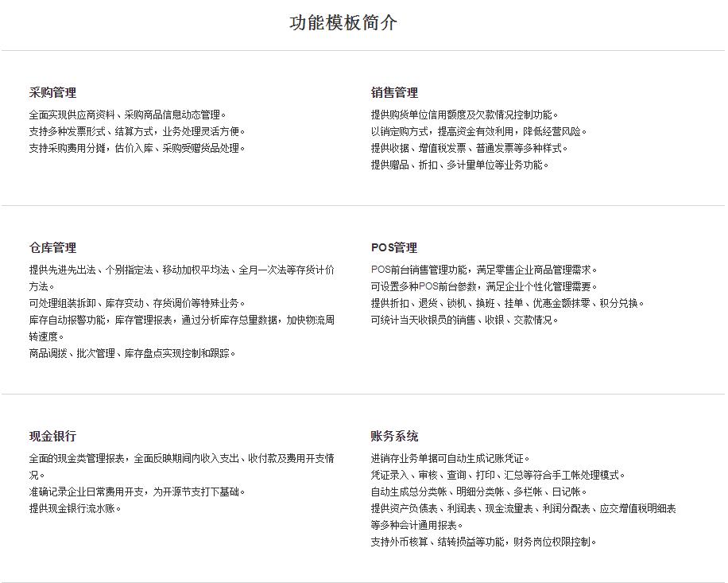
Task: Select the line starting 支持外币核算
Action: click(x=483, y=542)
